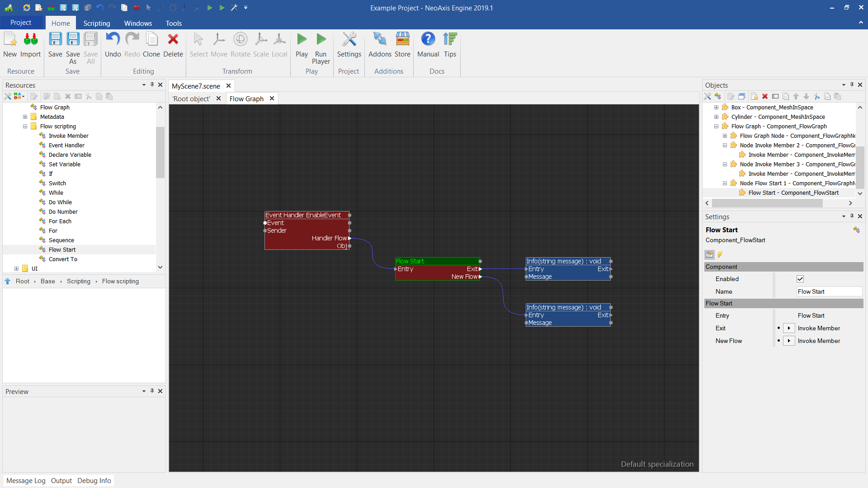The height and width of the screenshot is (488, 868).
Task: Click the red Delete icon
Action: [x=173, y=40]
